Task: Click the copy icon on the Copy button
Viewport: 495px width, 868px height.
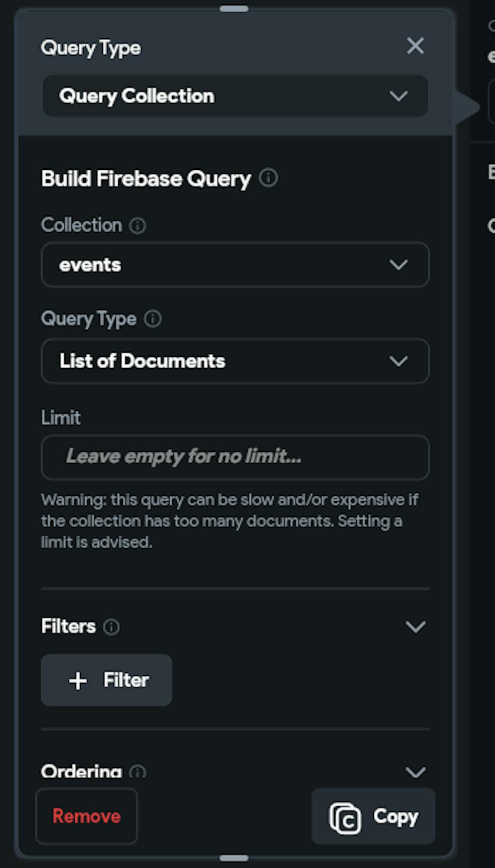Action: [345, 817]
